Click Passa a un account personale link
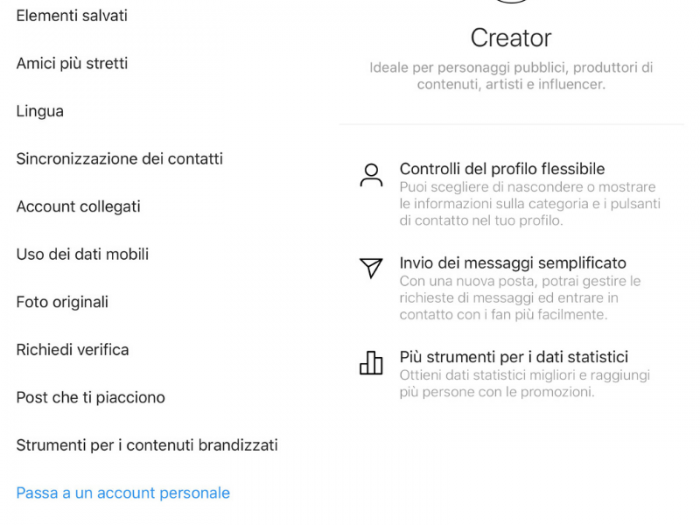The width and height of the screenshot is (700, 525). 123,493
